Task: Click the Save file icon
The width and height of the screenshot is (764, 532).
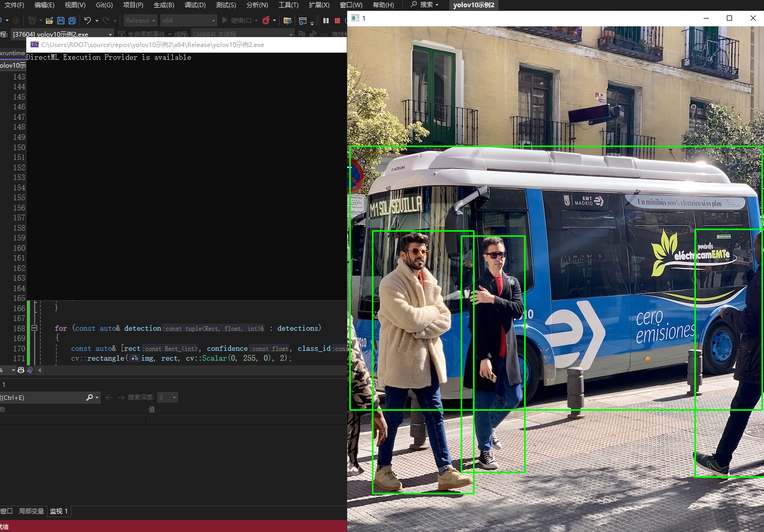Action: pos(61,21)
